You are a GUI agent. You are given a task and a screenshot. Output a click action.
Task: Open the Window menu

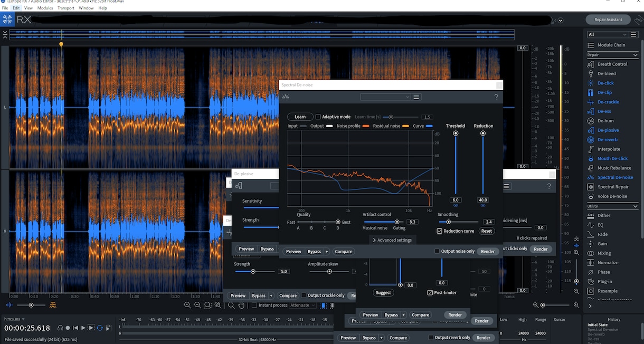click(x=86, y=8)
